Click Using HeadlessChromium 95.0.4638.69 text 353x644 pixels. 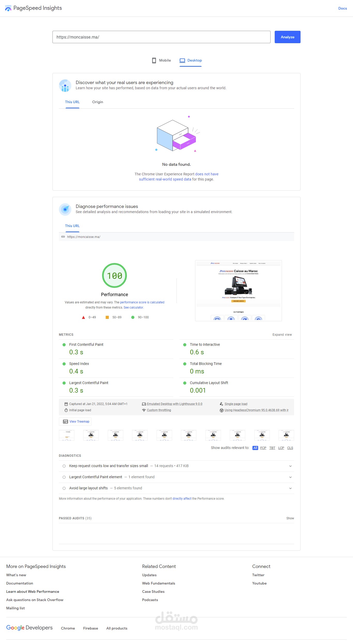click(x=257, y=410)
